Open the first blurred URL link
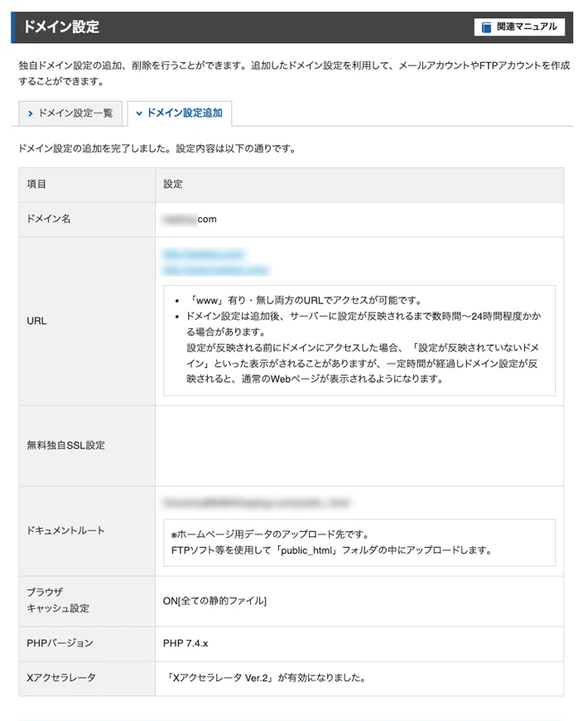 (x=204, y=254)
